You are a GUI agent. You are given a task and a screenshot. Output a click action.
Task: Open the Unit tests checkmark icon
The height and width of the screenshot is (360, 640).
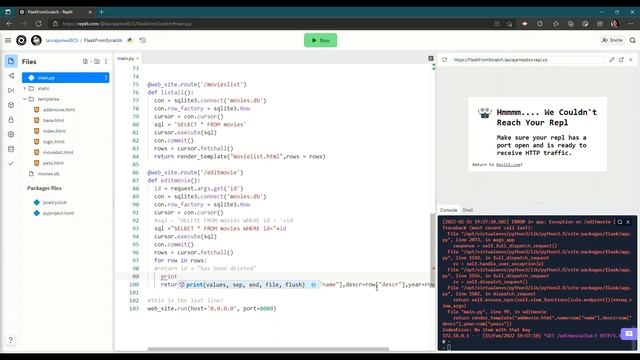[11, 163]
